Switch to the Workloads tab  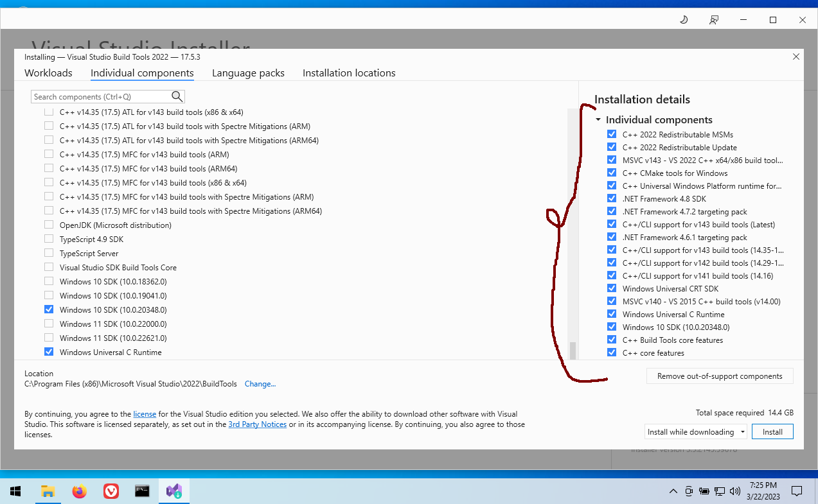(x=48, y=73)
